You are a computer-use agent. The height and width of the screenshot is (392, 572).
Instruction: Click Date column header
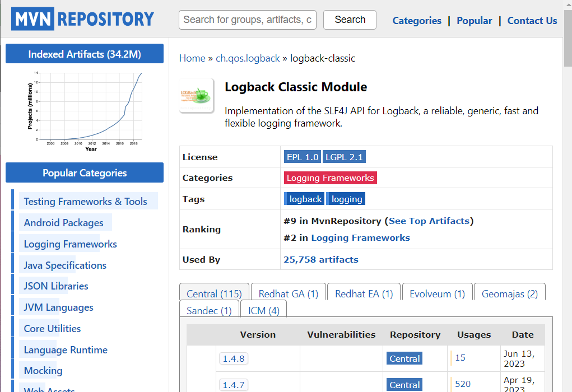click(522, 334)
